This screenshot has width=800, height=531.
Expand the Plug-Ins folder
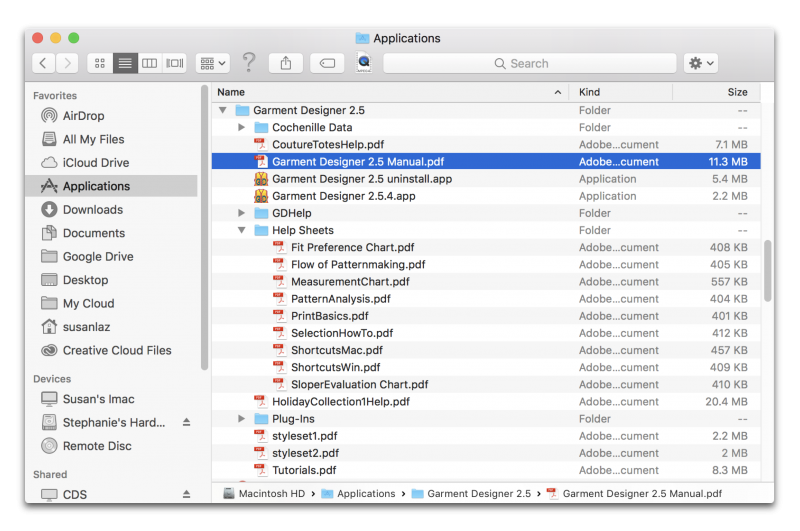[242, 419]
